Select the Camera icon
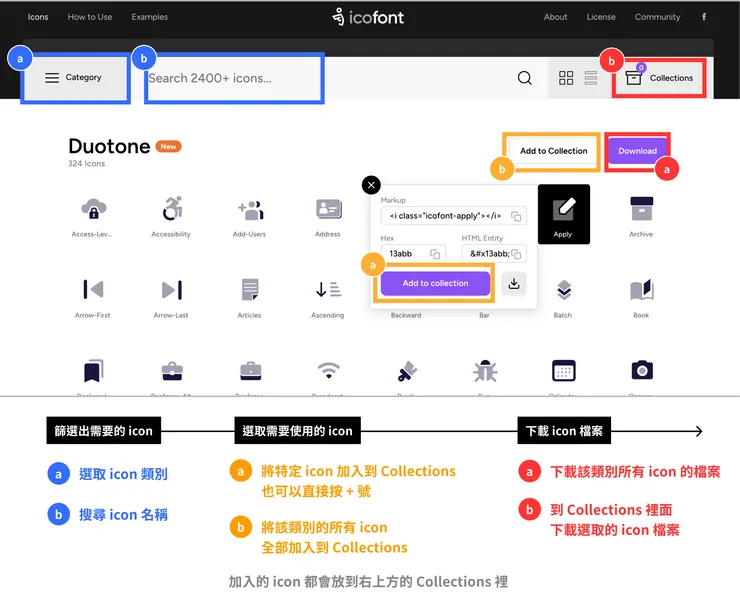The height and width of the screenshot is (610, 740). tap(642, 372)
